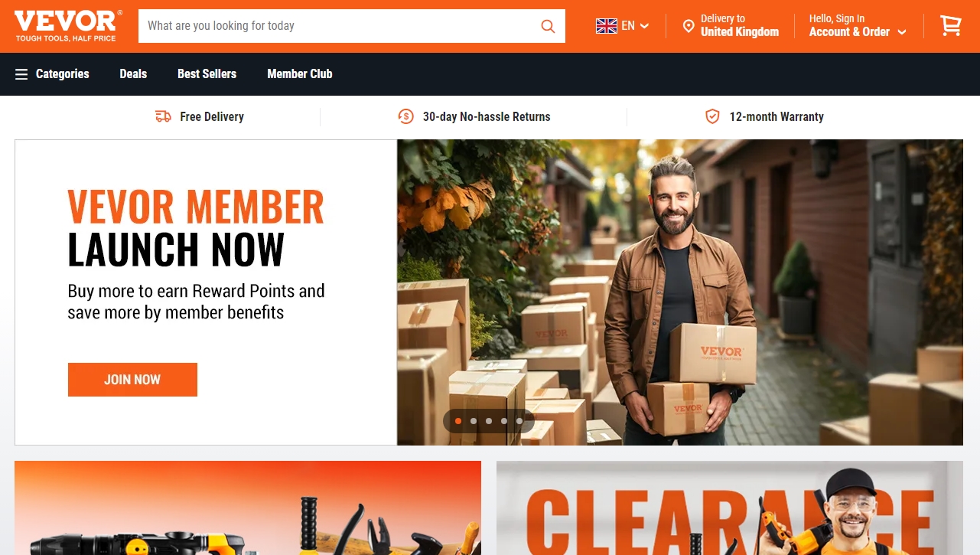The width and height of the screenshot is (980, 555).
Task: Click the UK flag language icon
Action: coord(607,26)
